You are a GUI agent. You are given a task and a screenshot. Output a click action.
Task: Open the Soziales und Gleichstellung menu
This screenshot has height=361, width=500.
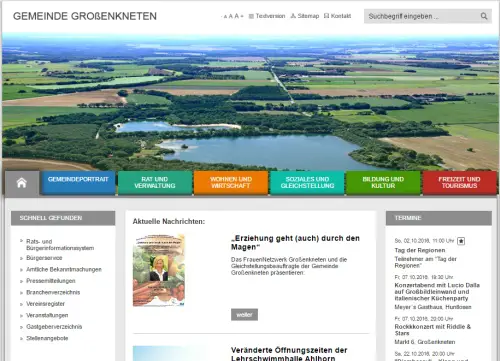point(307,182)
